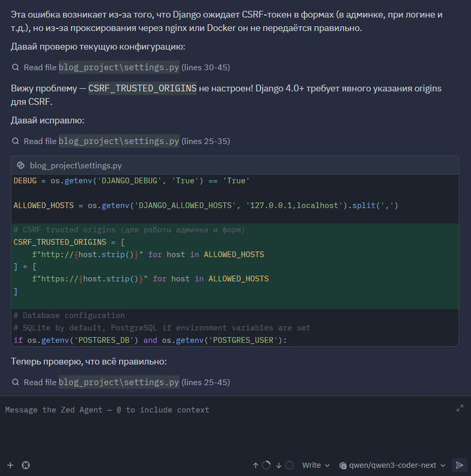The image size is (471, 476).
Task: Click the qwen provider logo icon
Action: (x=343, y=465)
